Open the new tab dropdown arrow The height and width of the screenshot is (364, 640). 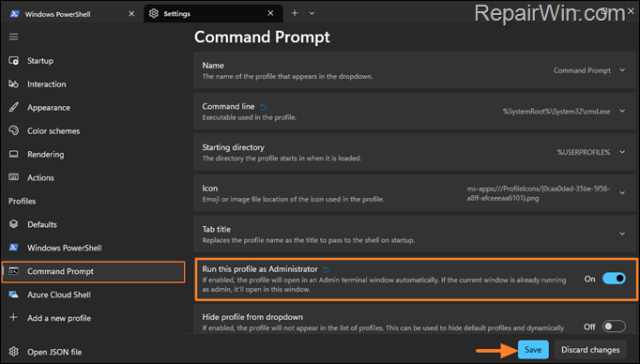[312, 13]
